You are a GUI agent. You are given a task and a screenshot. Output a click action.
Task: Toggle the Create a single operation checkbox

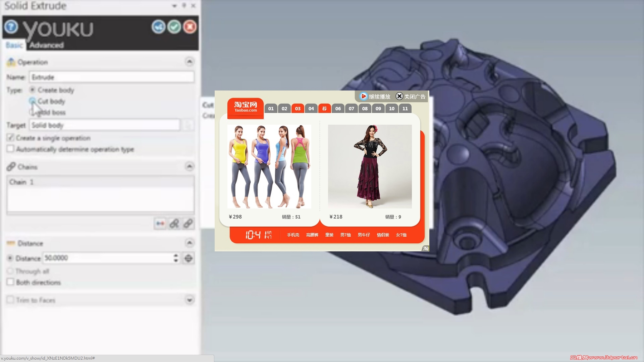[10, 138]
